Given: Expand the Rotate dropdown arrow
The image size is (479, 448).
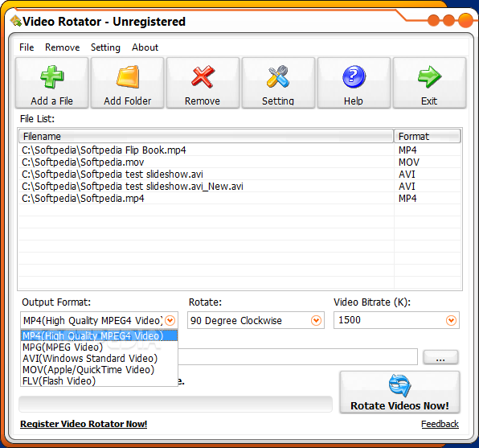Looking at the screenshot, I should coord(316,320).
